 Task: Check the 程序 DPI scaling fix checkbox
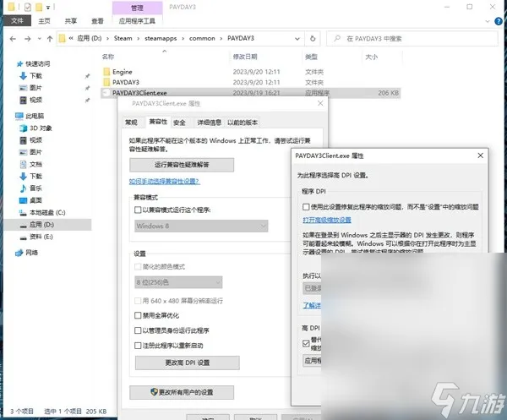306,207
